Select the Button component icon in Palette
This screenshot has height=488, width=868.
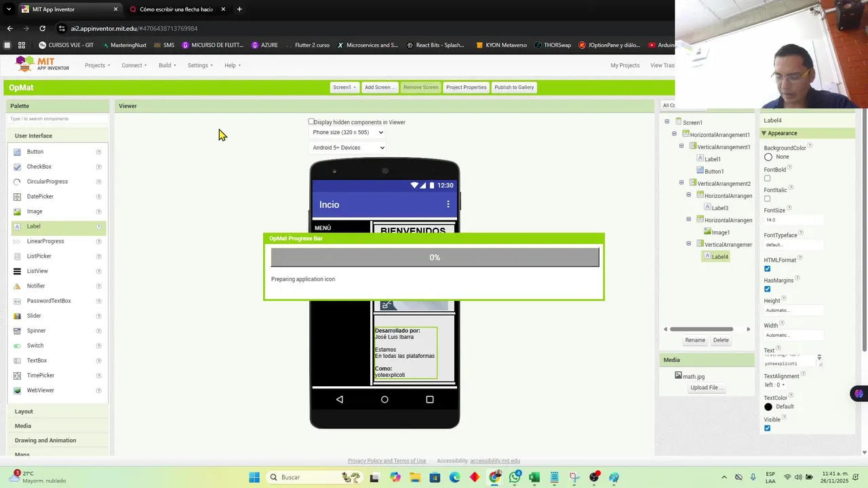click(x=18, y=152)
